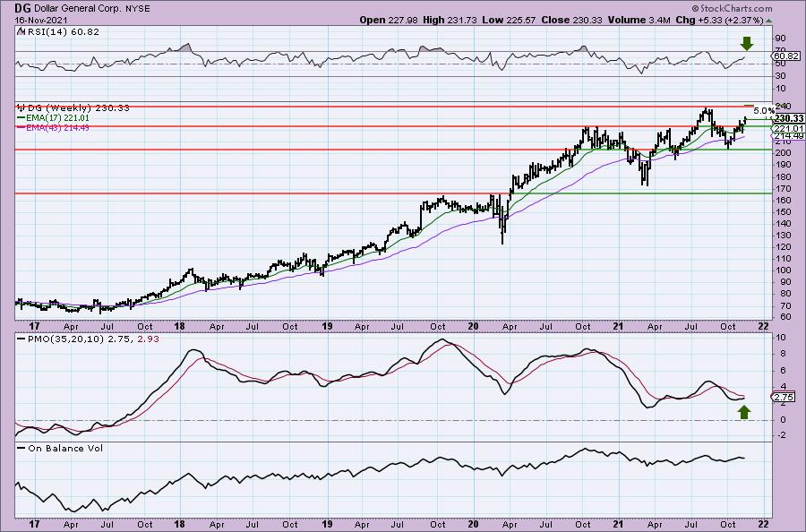
Task: Click the EMA(17) 221.01 legend entry
Action: tap(57, 117)
